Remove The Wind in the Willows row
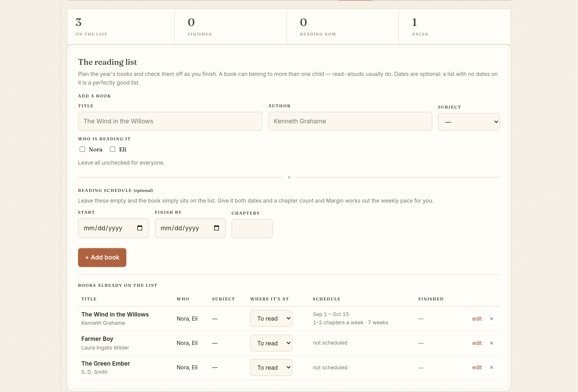578x392 pixels. (x=492, y=319)
